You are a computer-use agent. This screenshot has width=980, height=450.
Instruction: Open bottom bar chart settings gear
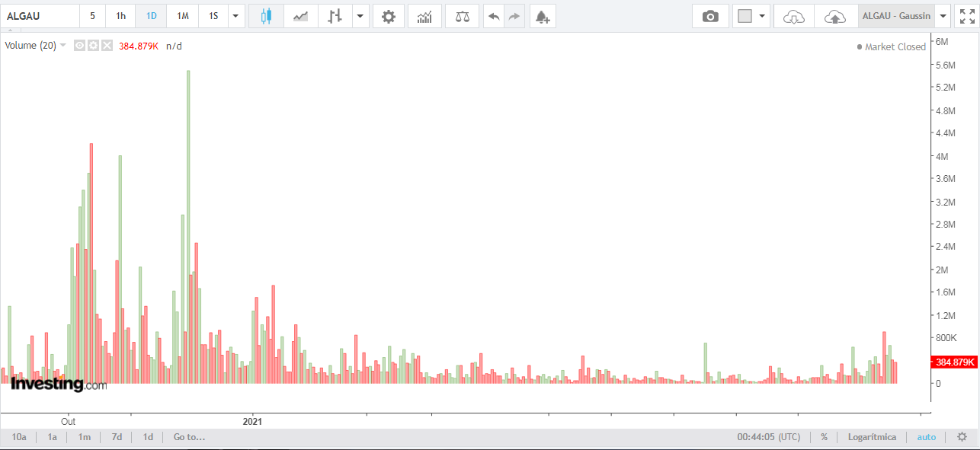click(x=962, y=437)
